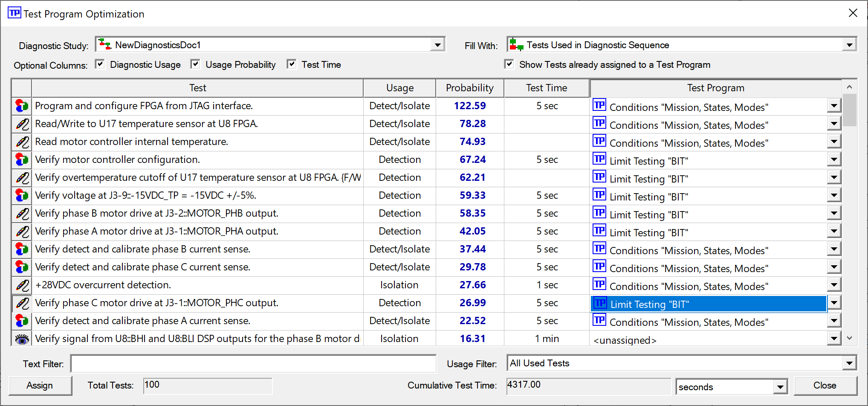Click the TP icon in the Verify motor controller configuration row

pos(599,159)
